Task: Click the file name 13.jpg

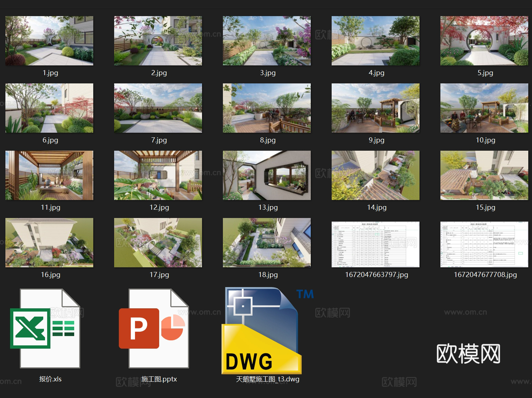Action: (x=268, y=207)
